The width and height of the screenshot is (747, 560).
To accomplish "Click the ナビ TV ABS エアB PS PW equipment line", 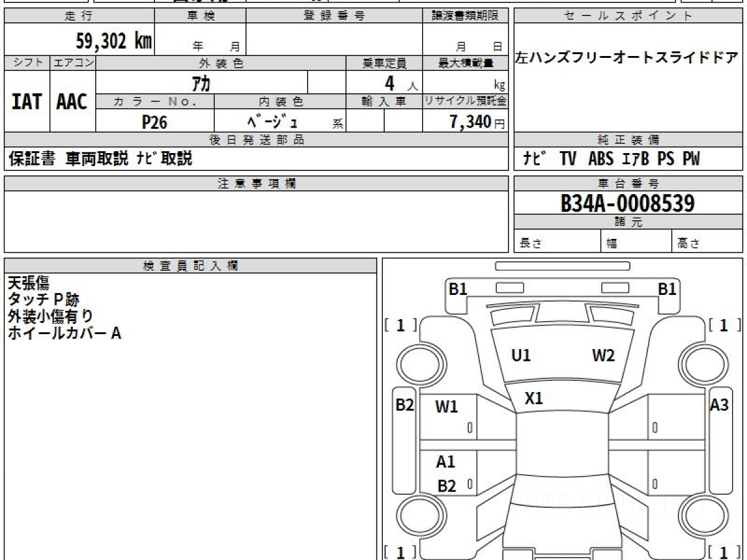I will coord(611,159).
